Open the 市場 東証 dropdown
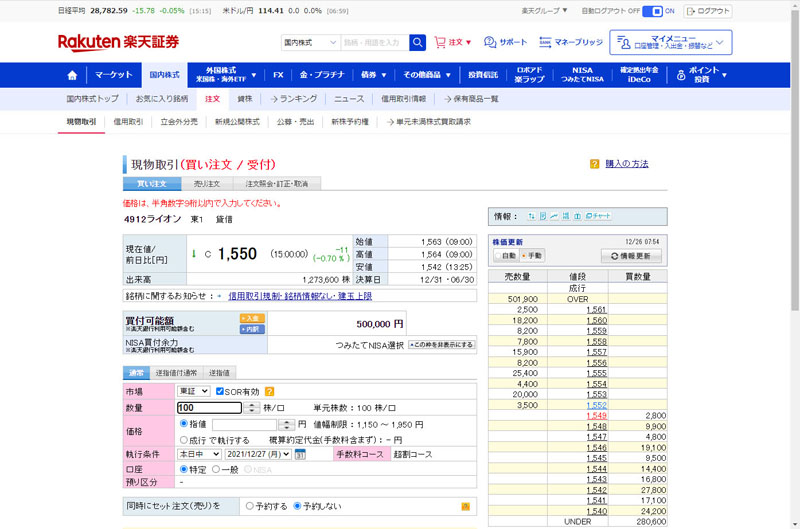Screen dimensions: 800x529 pos(193,391)
